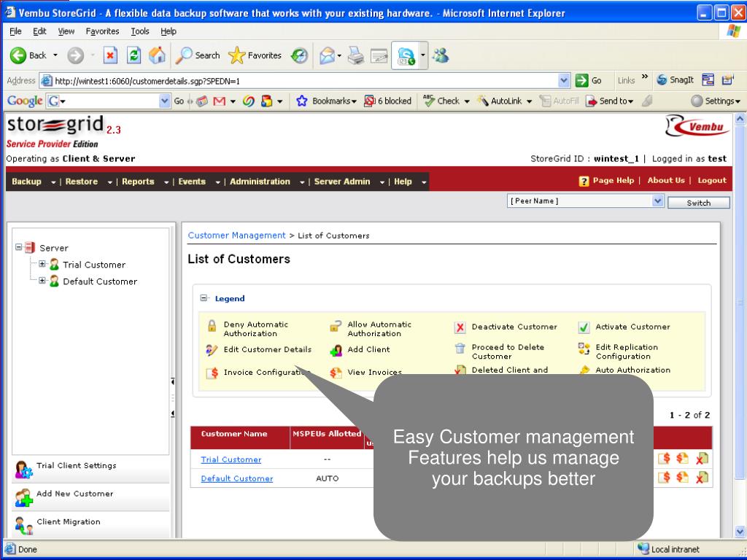Open the Favorites menu in the menu bar
Screen dimensions: 747x560
(102, 31)
